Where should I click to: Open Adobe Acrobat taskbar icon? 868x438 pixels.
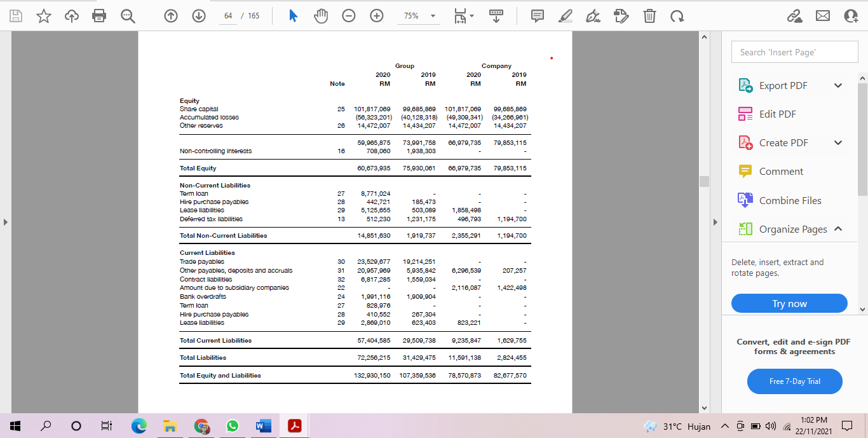(x=294, y=427)
